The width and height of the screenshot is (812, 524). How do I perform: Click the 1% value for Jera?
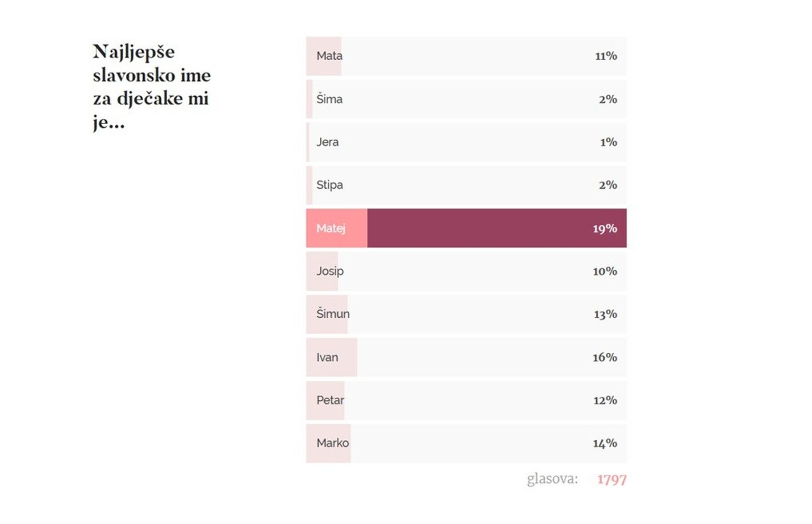coord(608,142)
